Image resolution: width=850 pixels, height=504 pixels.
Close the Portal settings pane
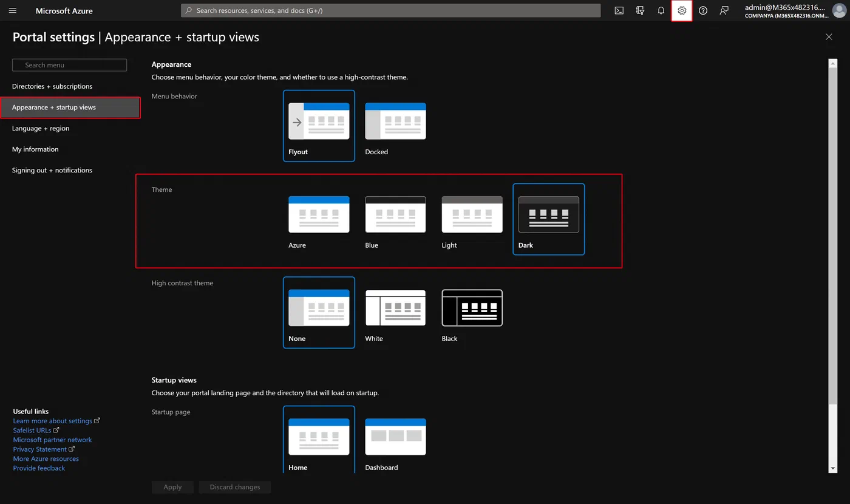pyautogui.click(x=829, y=37)
